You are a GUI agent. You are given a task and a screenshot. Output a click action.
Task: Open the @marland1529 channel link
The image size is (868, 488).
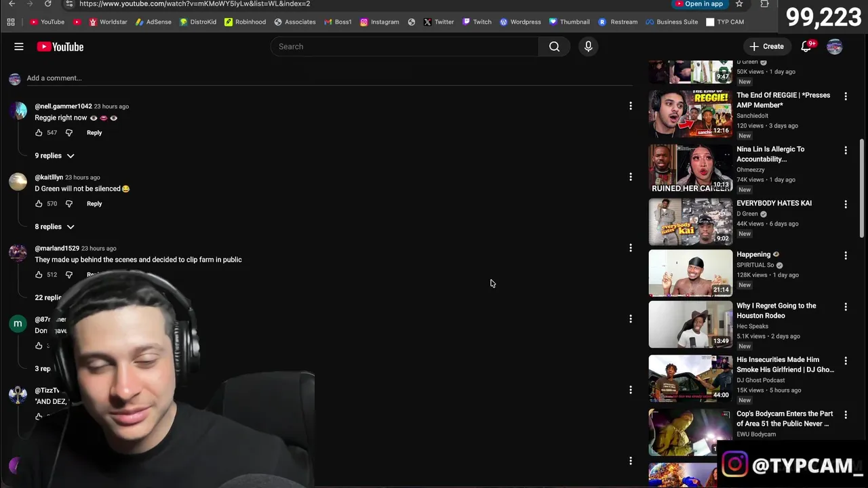(x=57, y=249)
